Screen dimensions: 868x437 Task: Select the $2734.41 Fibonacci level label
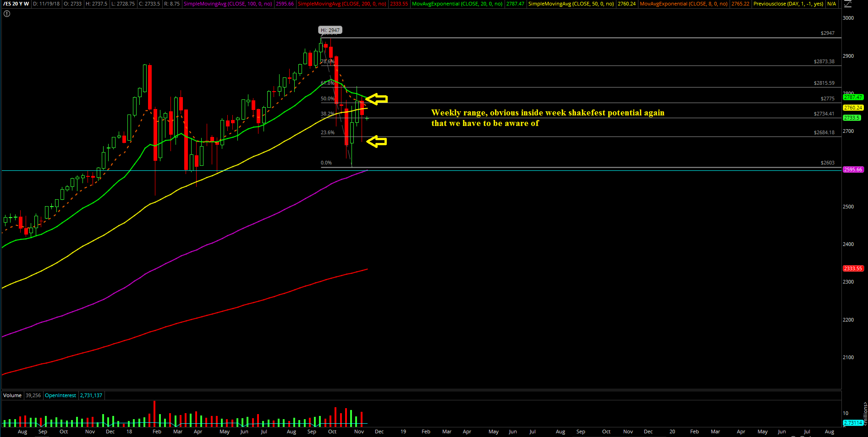(824, 114)
